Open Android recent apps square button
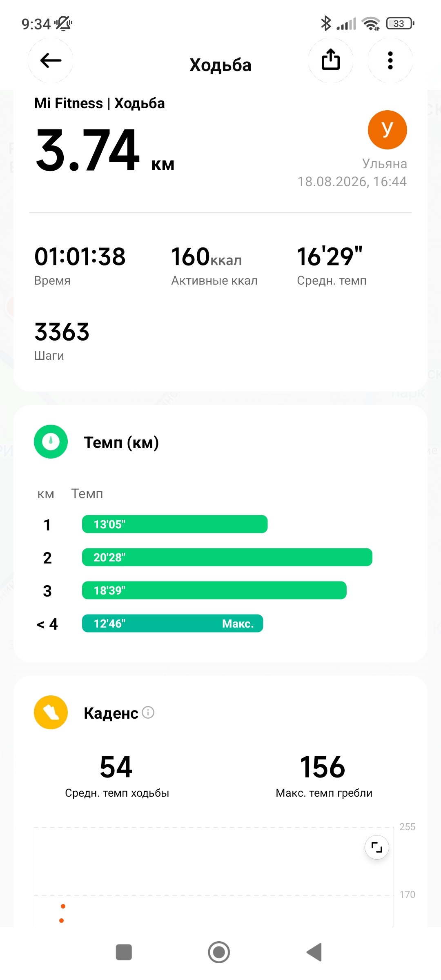The image size is (441, 980). [x=124, y=952]
